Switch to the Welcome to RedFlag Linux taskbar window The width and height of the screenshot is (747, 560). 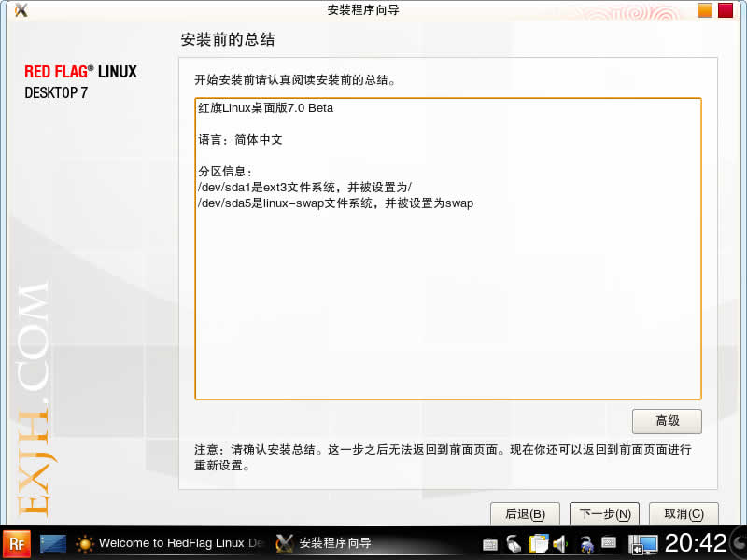click(169, 543)
